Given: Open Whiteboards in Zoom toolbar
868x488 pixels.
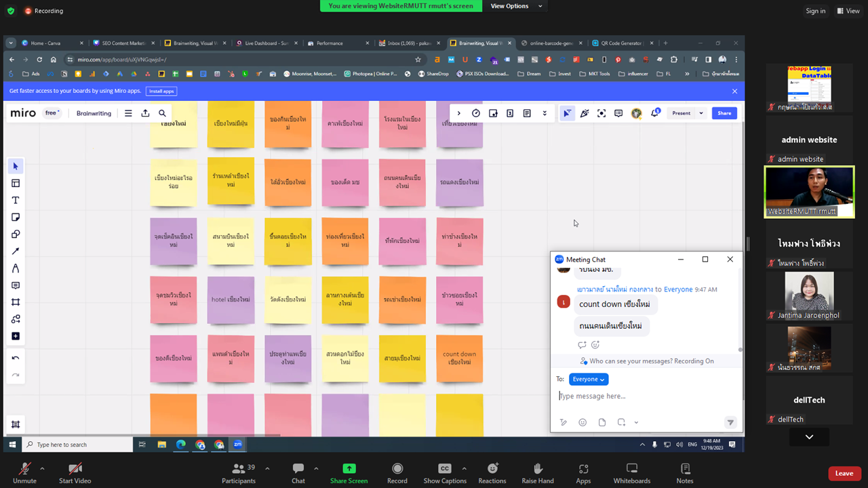Looking at the screenshot, I should [x=632, y=473].
